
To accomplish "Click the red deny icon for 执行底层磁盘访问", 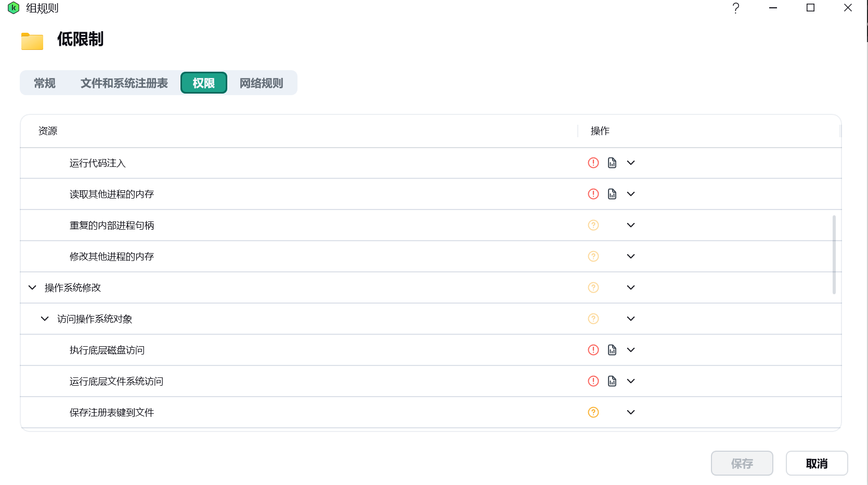I will 593,350.
